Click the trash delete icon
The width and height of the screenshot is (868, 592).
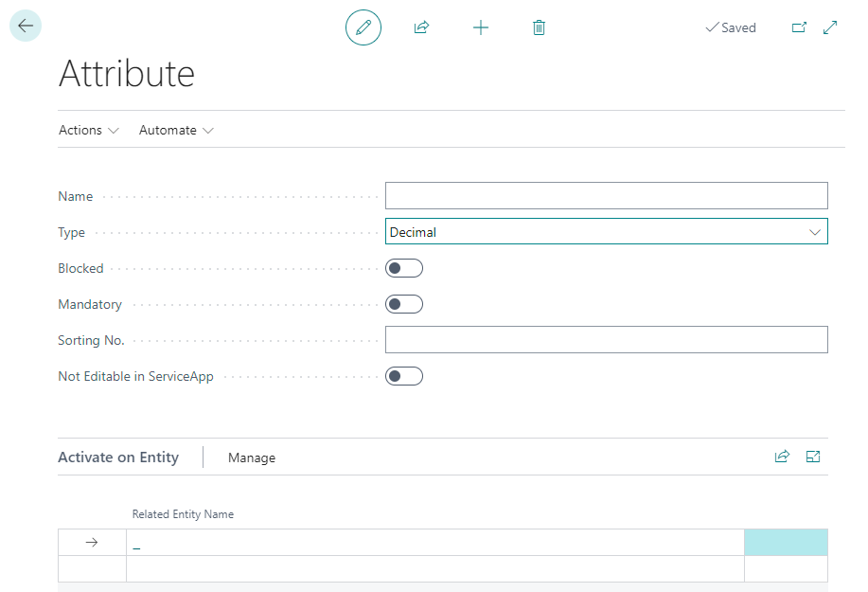539,27
